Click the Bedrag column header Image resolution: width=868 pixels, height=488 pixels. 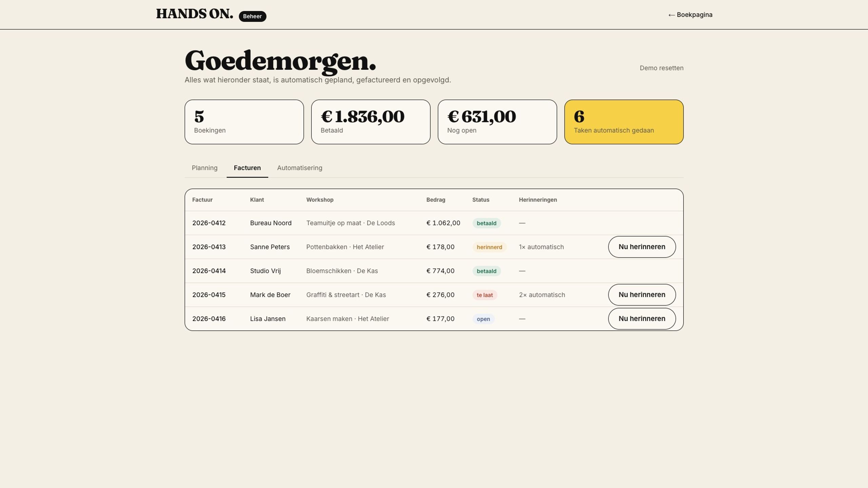436,200
